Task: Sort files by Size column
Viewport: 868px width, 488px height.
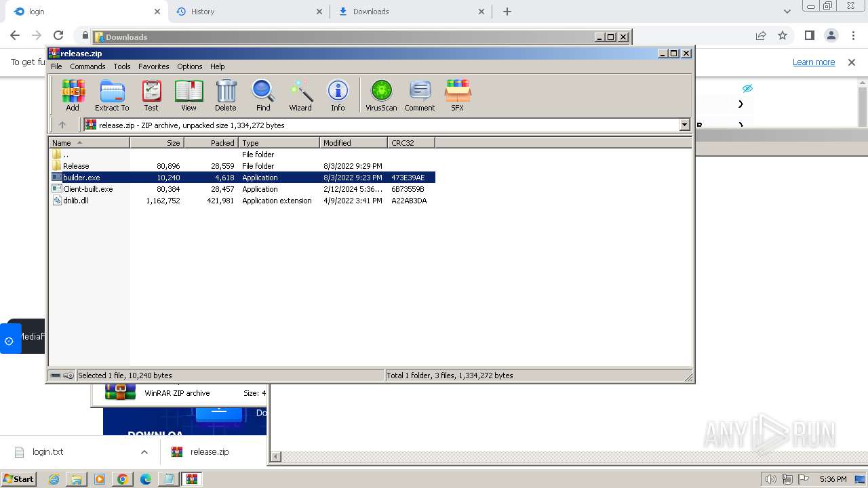Action: [157, 142]
